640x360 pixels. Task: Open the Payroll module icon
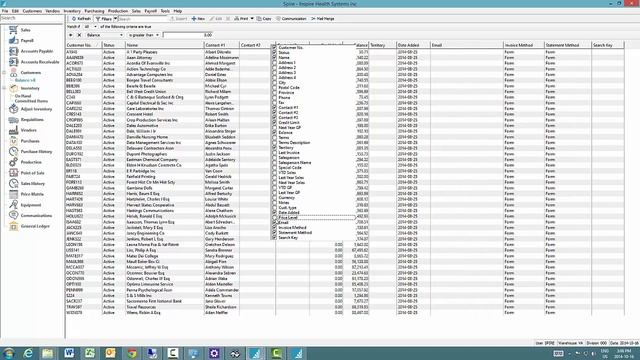point(13,40)
